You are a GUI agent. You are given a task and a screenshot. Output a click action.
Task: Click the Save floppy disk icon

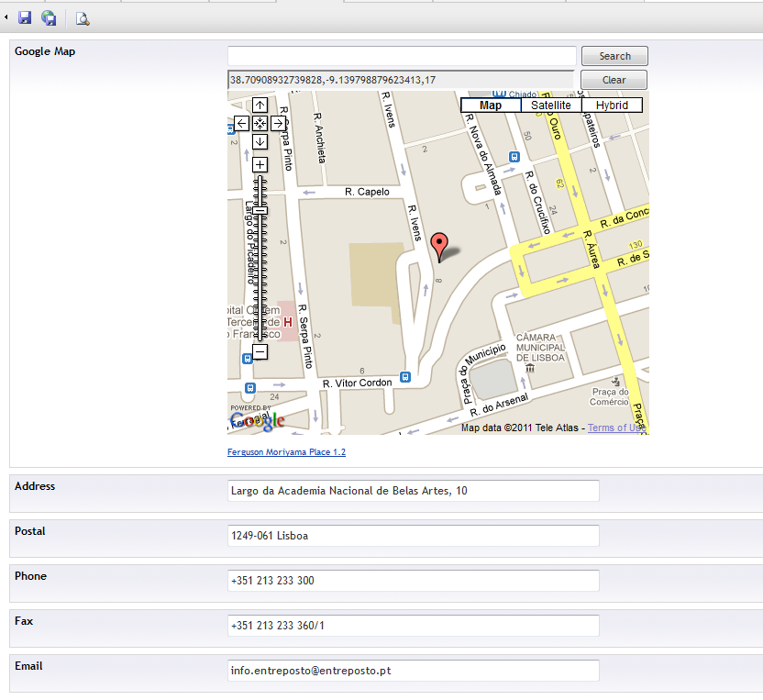(25, 18)
